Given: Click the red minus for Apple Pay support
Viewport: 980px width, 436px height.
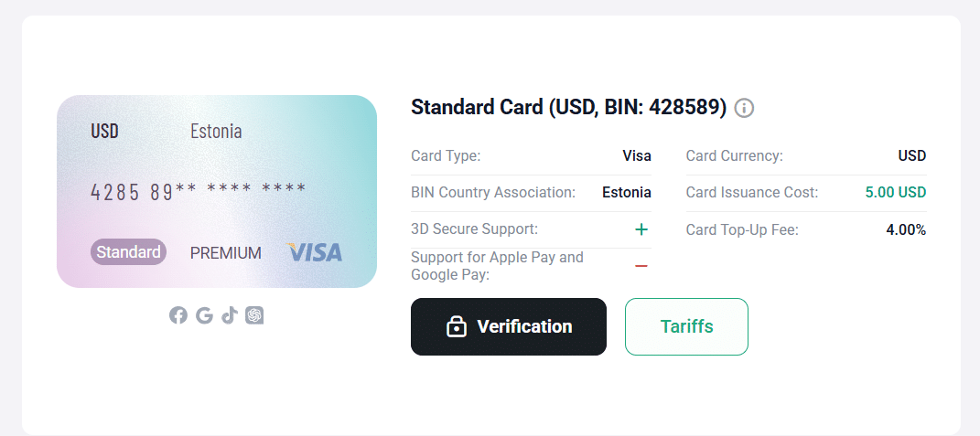Looking at the screenshot, I should pyautogui.click(x=641, y=266).
